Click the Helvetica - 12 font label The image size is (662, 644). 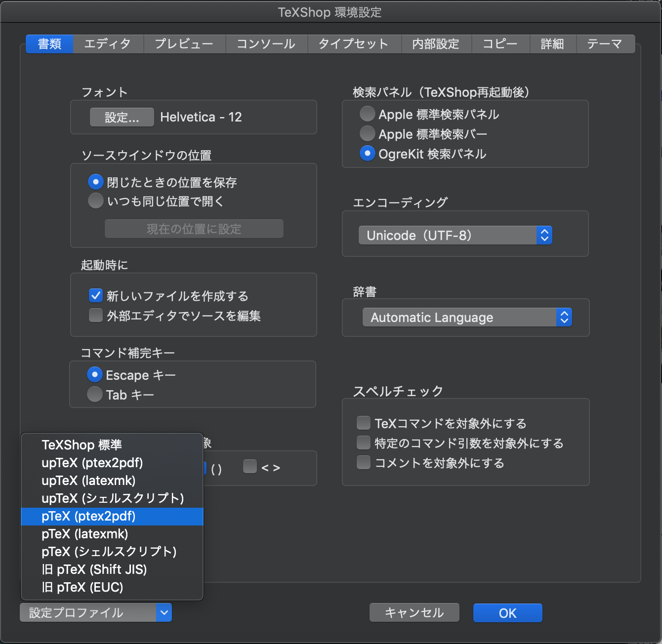point(201,117)
